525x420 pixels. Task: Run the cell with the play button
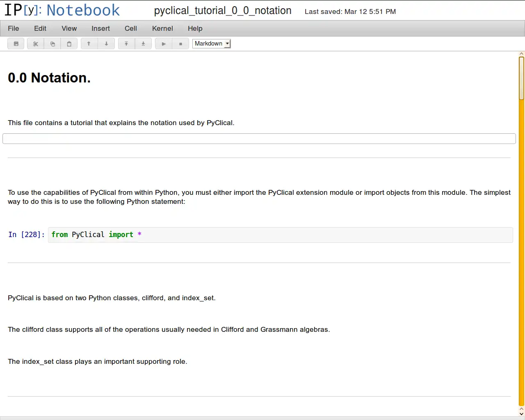click(164, 43)
